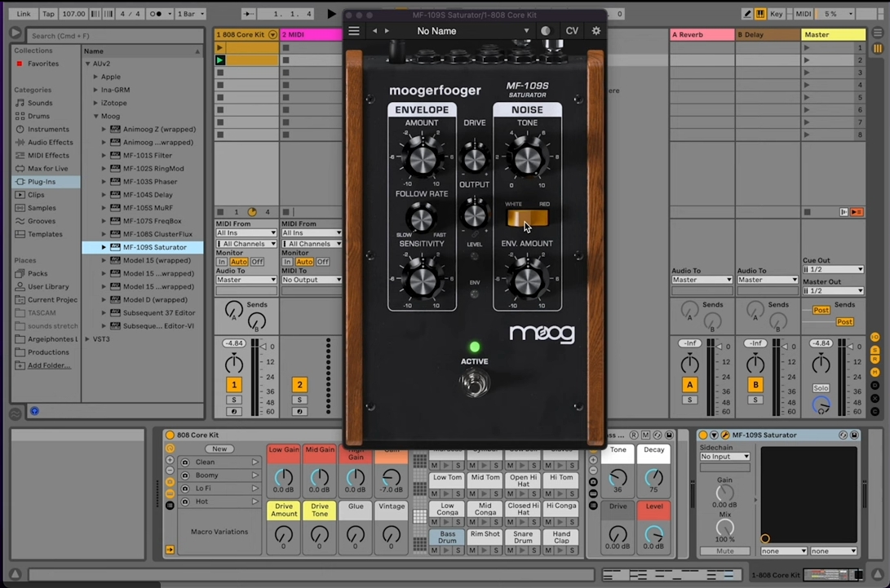
Task: Toggle the metronome button
Action: pos(155,14)
